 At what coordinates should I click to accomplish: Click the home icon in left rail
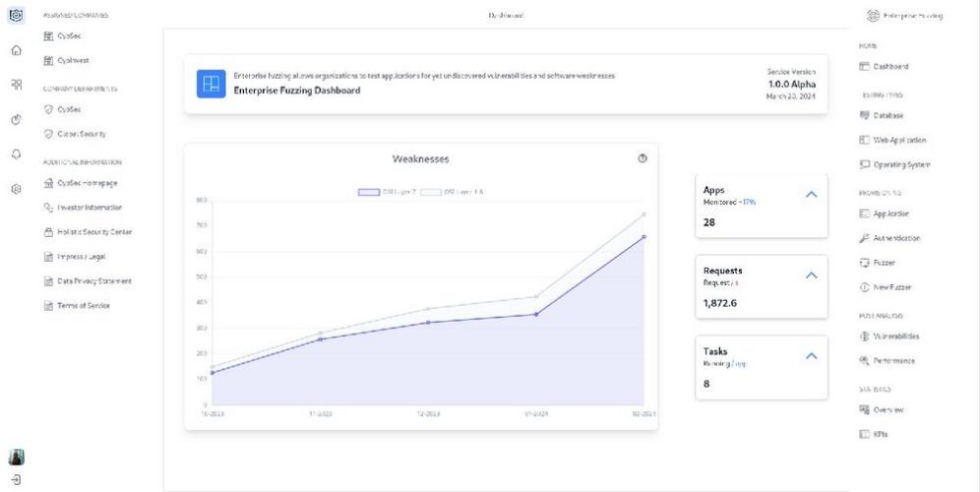pos(16,51)
